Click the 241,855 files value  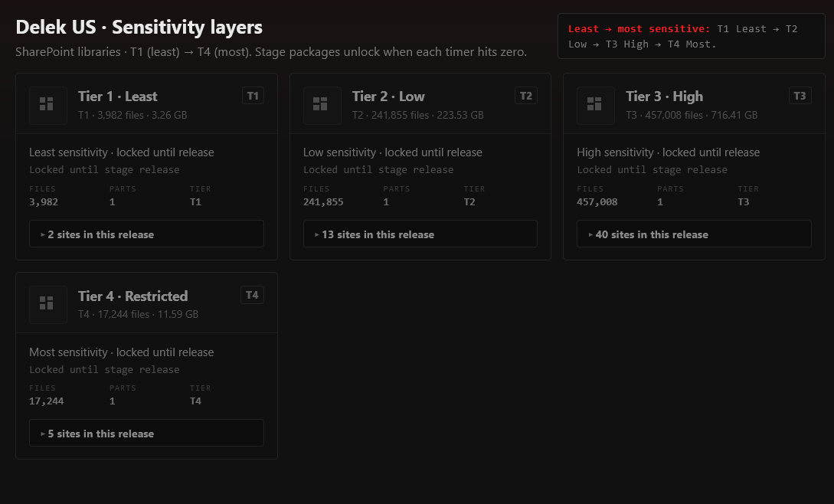pyautogui.click(x=323, y=202)
